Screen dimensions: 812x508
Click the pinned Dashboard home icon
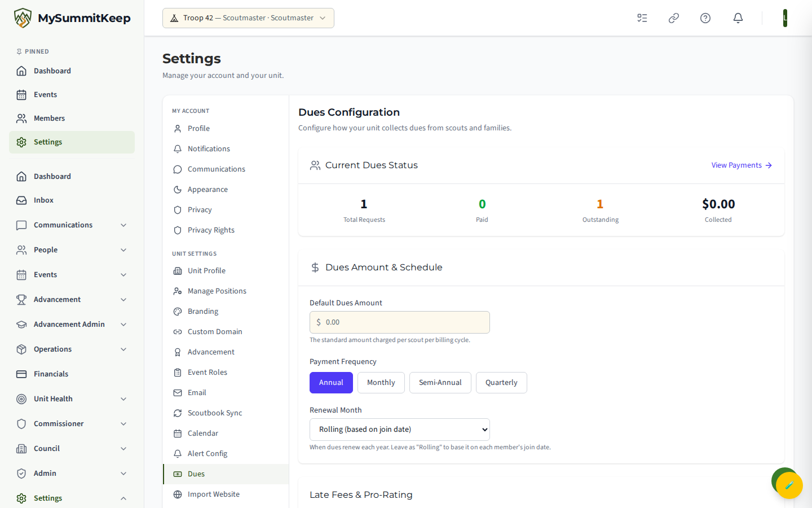(x=21, y=71)
